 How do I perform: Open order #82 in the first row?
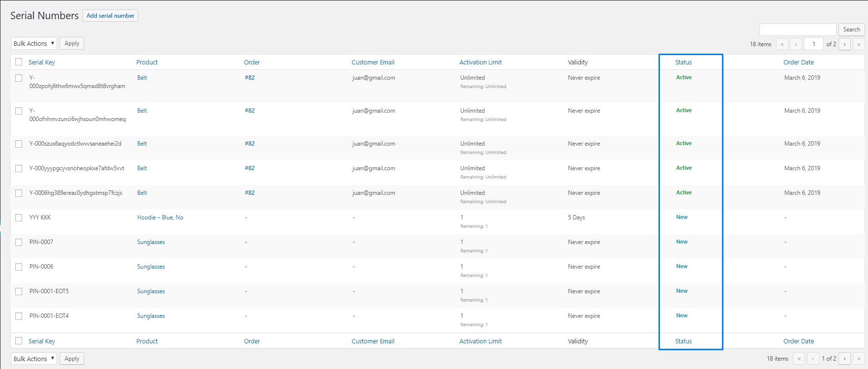tap(249, 78)
